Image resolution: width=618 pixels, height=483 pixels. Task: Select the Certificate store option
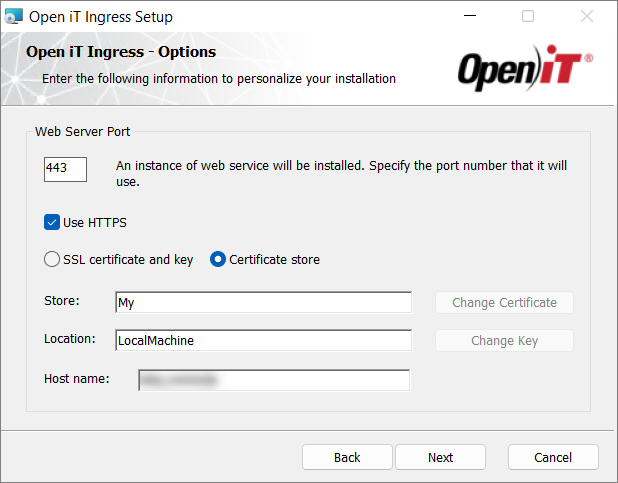(x=218, y=259)
